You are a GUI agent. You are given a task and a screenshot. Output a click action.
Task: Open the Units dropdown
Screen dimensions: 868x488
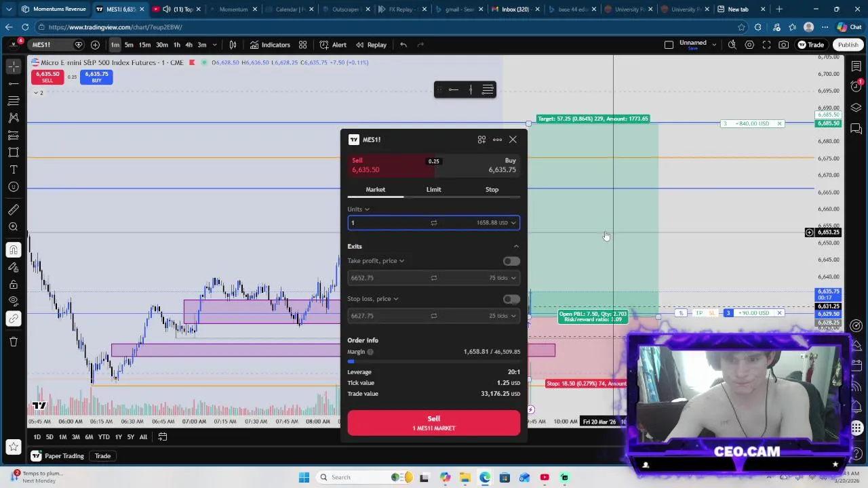[358, 209]
